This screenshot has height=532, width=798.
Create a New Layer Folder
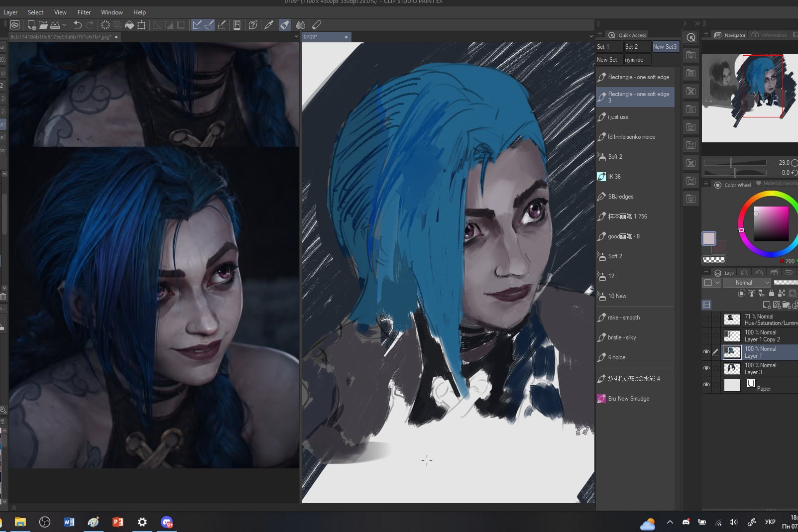pos(787,305)
